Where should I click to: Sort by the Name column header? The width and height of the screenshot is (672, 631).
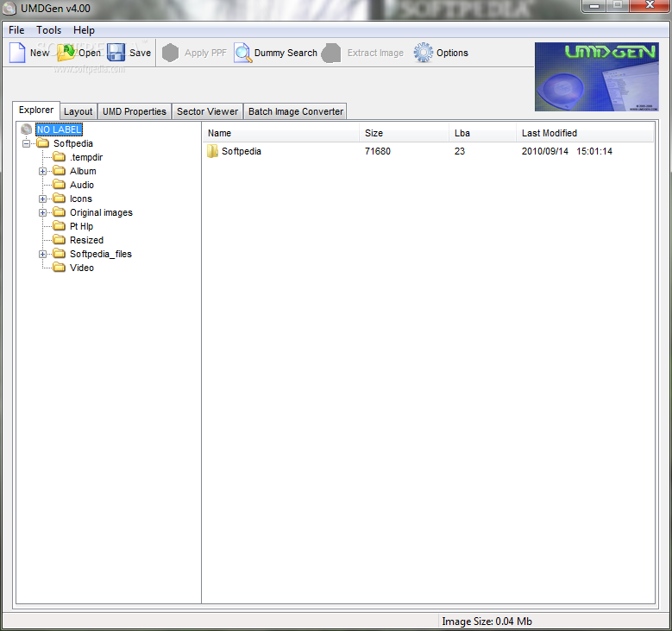pos(280,133)
